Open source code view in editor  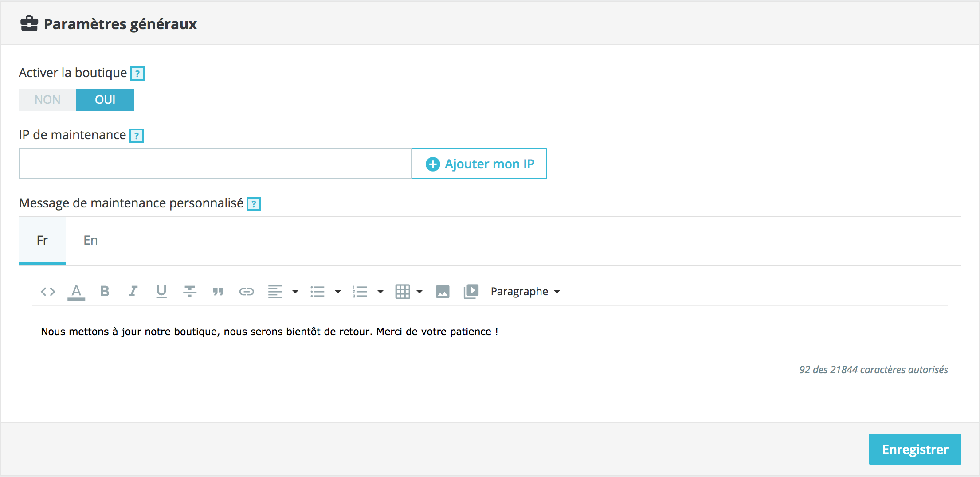click(48, 292)
